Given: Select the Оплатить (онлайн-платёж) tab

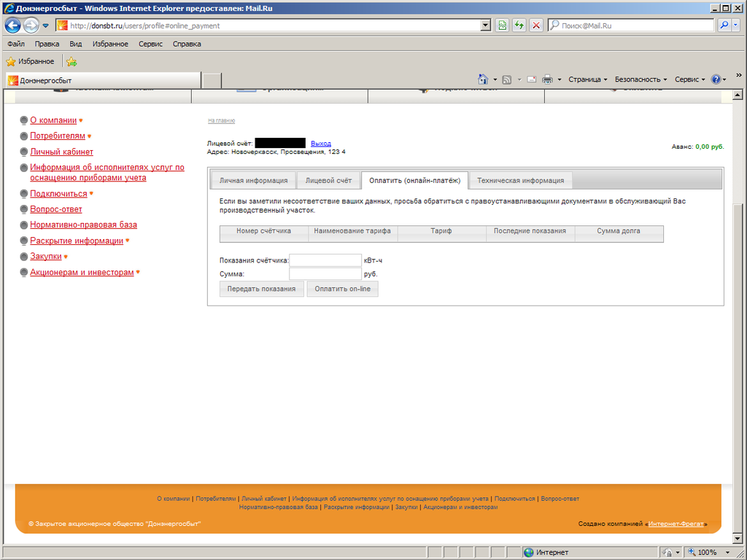Looking at the screenshot, I should pyautogui.click(x=414, y=181).
